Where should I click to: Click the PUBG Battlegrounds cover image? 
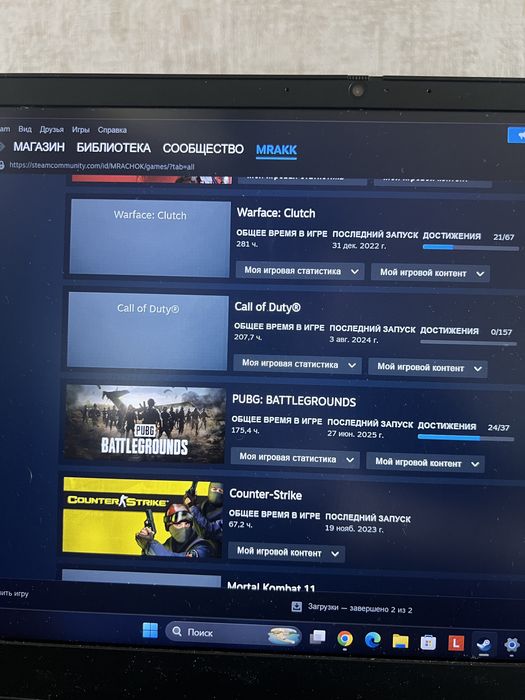(x=145, y=424)
